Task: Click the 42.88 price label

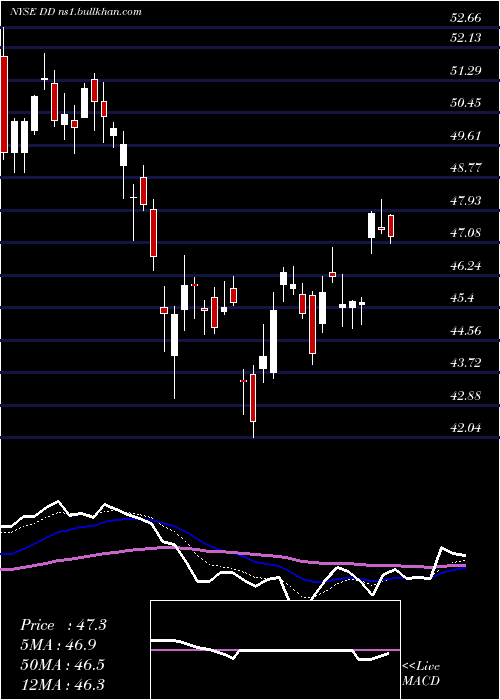Action: tap(466, 396)
